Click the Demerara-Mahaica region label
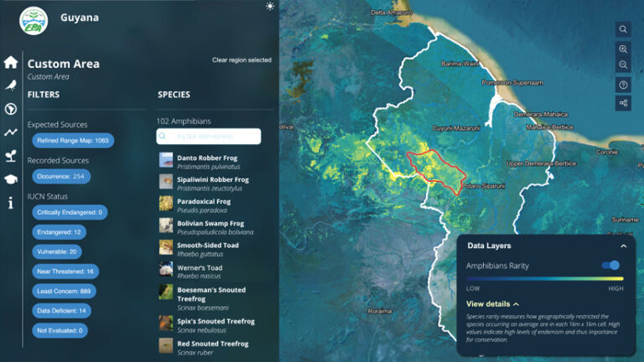Viewport: 644px width, 362px height. click(x=541, y=114)
